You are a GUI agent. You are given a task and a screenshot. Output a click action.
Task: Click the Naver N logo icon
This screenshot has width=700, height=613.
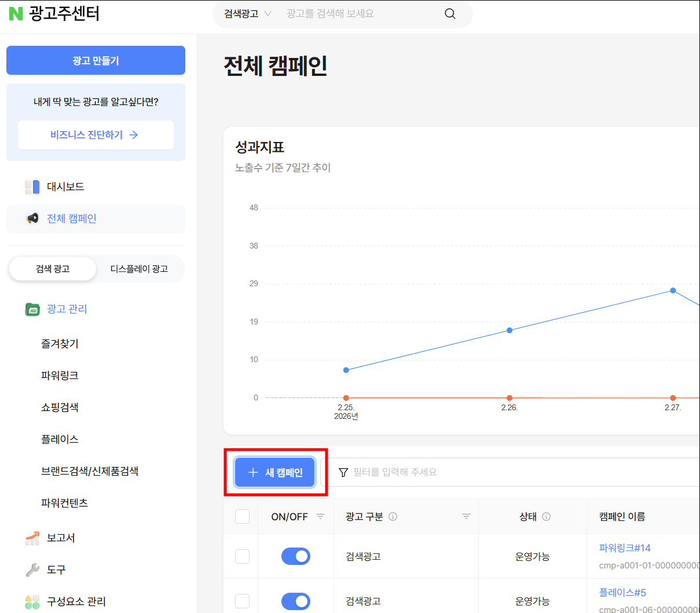[x=16, y=13]
